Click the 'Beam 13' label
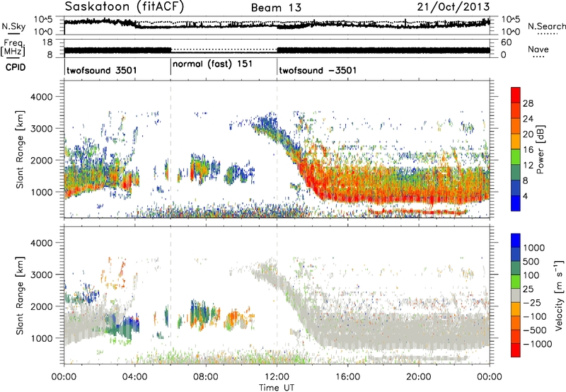566x392 pixels. pos(276,8)
